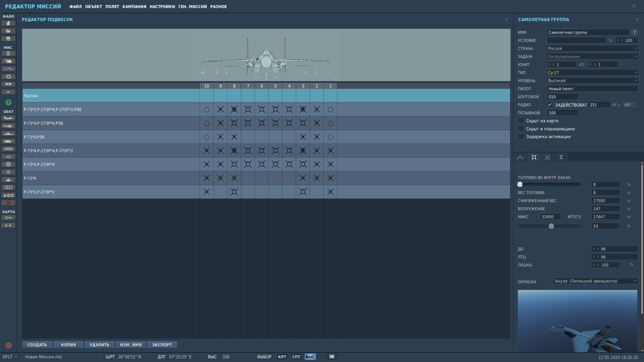644x362 pixels.
Task: Click the ИМЯ group name input field
Action: tap(588, 32)
